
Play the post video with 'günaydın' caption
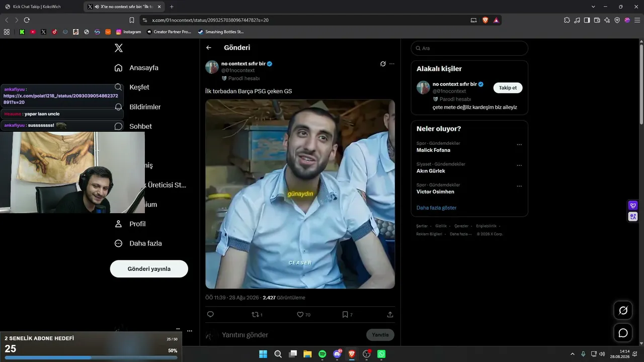tap(300, 194)
